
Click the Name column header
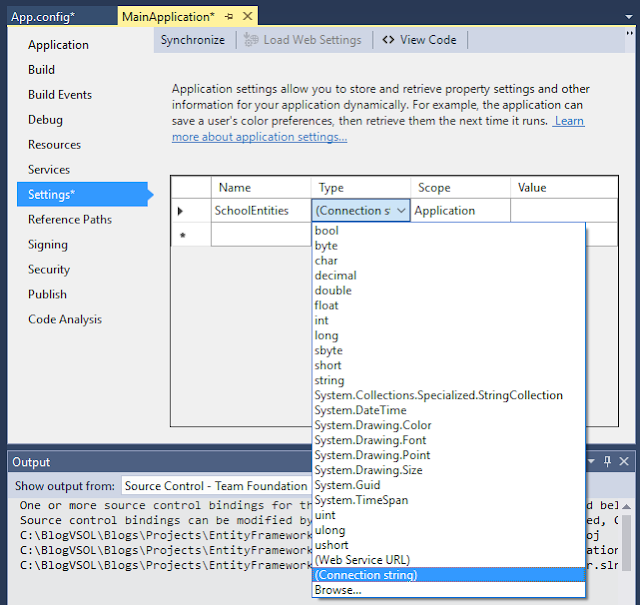click(x=261, y=188)
